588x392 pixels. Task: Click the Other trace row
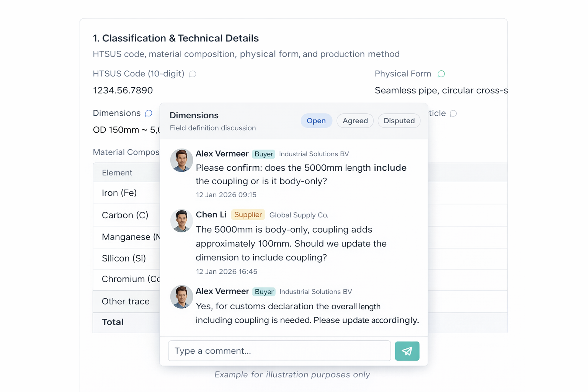click(x=126, y=302)
